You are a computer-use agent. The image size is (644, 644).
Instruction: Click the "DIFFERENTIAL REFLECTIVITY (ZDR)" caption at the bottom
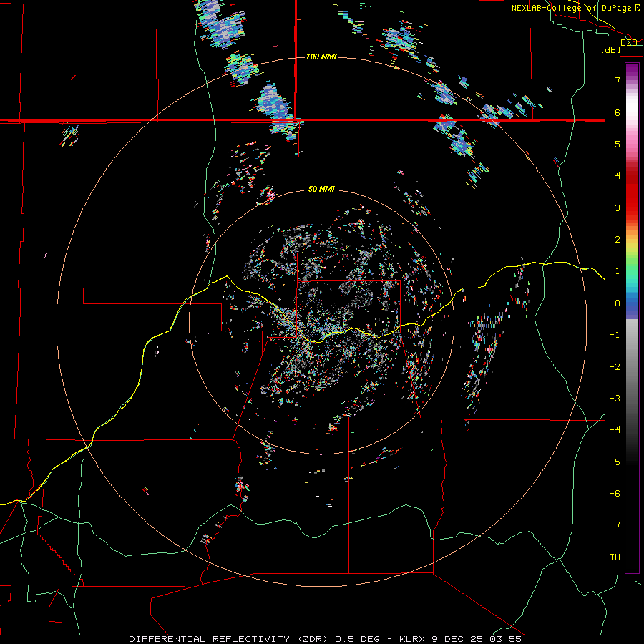coord(230,639)
